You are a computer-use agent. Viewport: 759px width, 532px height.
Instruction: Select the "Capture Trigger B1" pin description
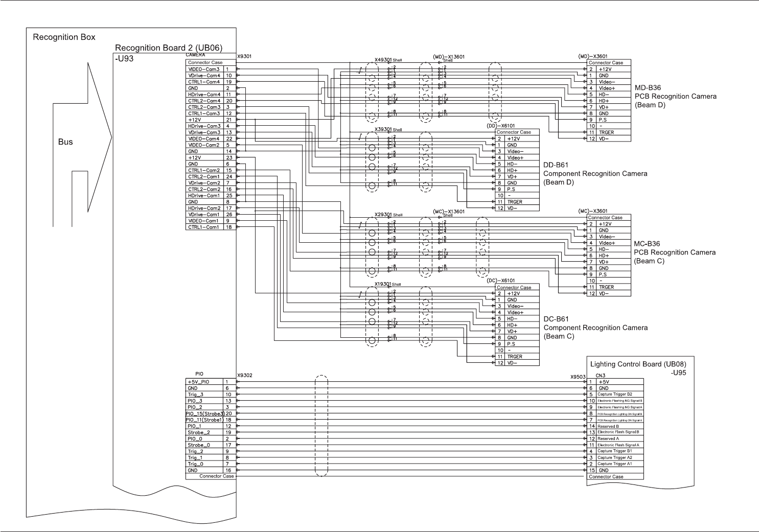pyautogui.click(x=615, y=451)
